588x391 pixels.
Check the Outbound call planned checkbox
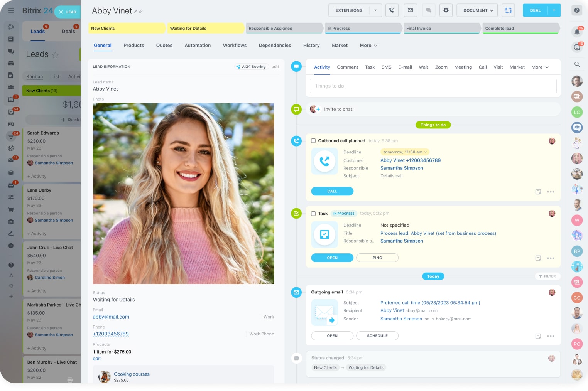[x=313, y=141]
